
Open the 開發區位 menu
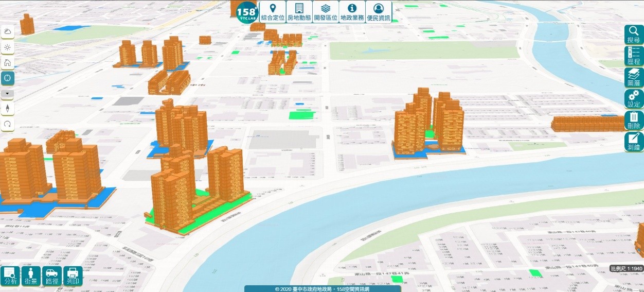326,11
